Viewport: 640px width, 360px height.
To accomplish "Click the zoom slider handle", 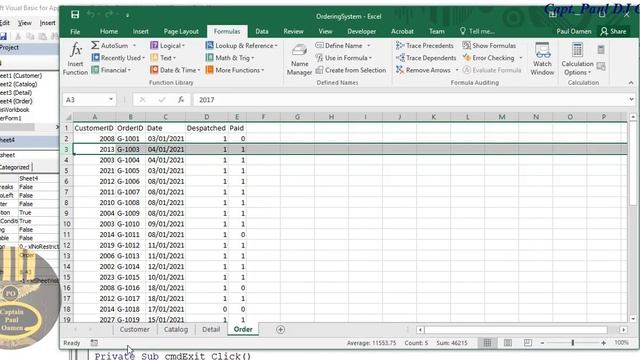I will tap(573, 343).
